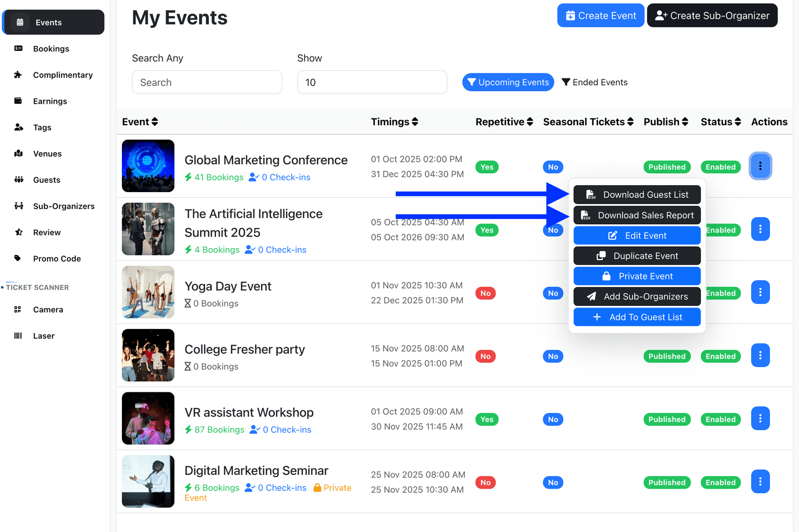The width and height of the screenshot is (799, 532).
Task: Click the Review star icon
Action: point(18,232)
